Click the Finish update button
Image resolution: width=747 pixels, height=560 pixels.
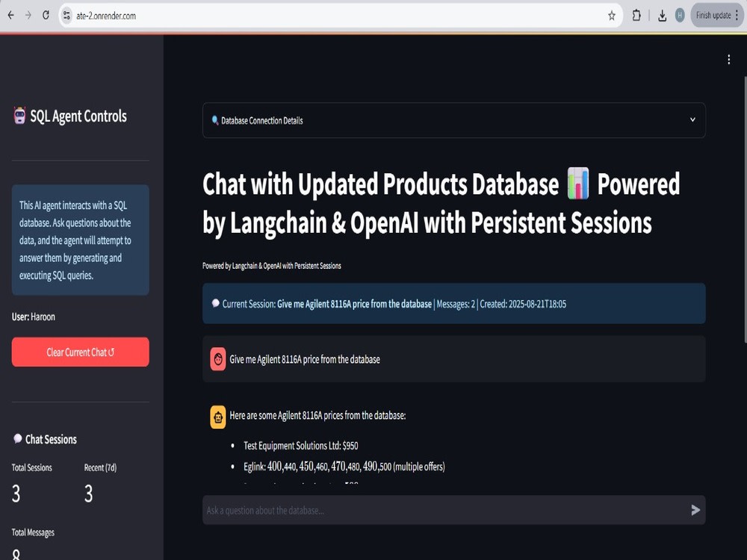pyautogui.click(x=717, y=15)
